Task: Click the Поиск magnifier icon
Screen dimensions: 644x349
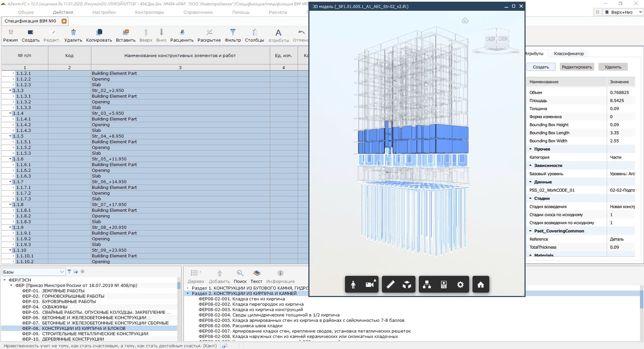Action: (x=240, y=273)
